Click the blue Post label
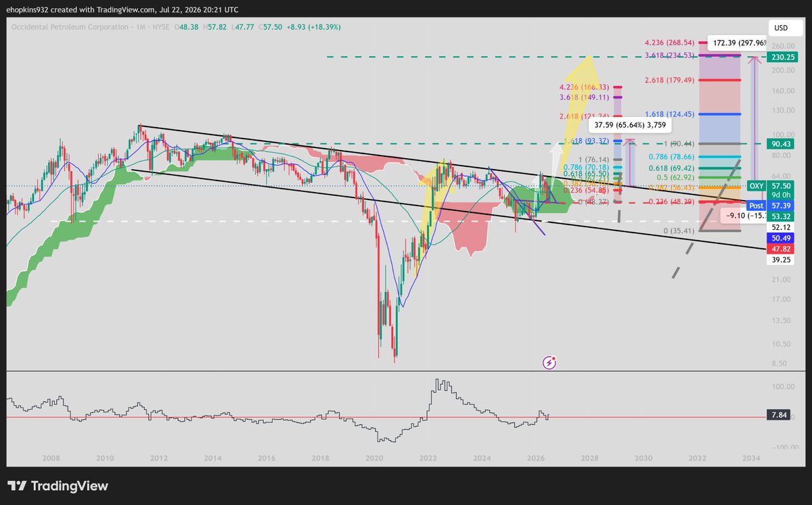Viewport: 812px width, 505px height. pos(757,206)
